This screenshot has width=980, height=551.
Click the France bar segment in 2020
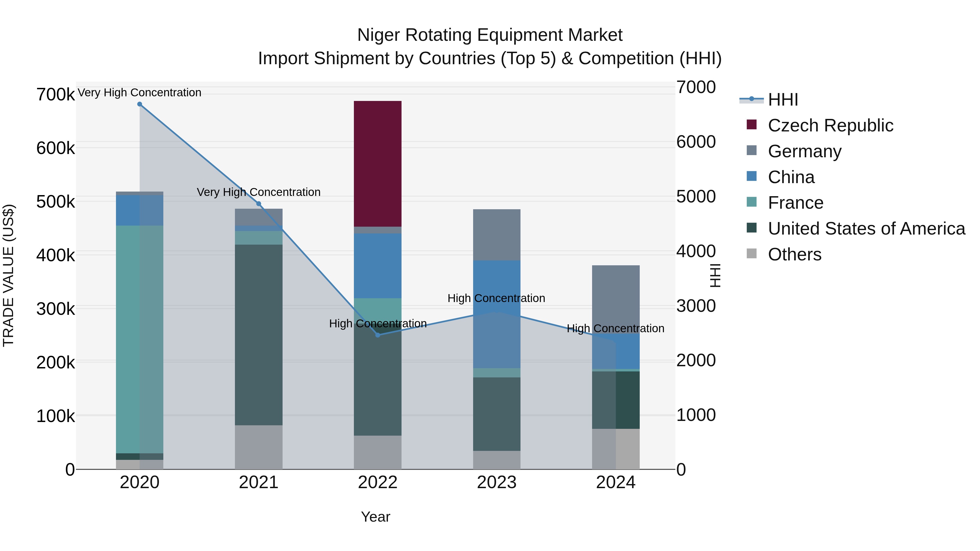[140, 340]
